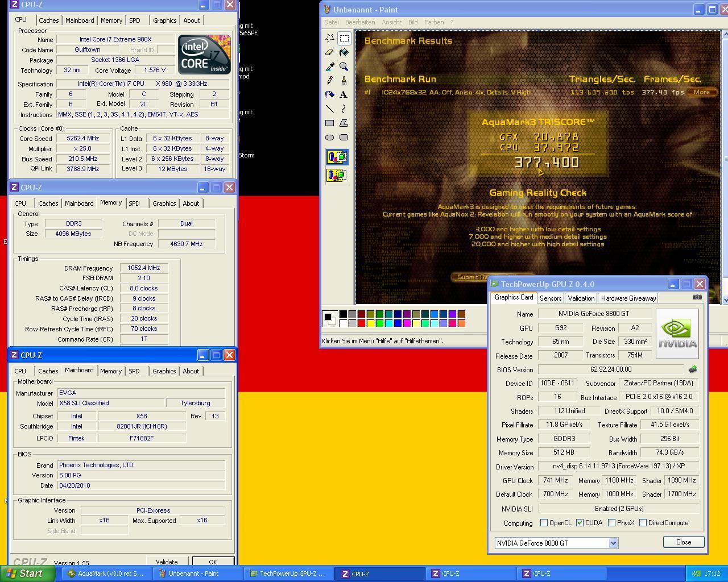Click the taskbar clock showing 17:12
The image size is (728, 582).
[712, 573]
